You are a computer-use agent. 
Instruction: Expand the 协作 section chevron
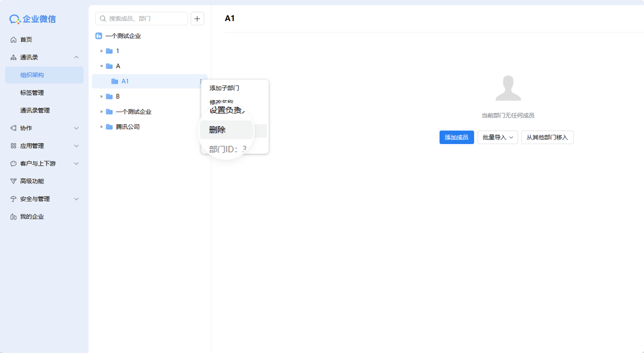(x=76, y=128)
